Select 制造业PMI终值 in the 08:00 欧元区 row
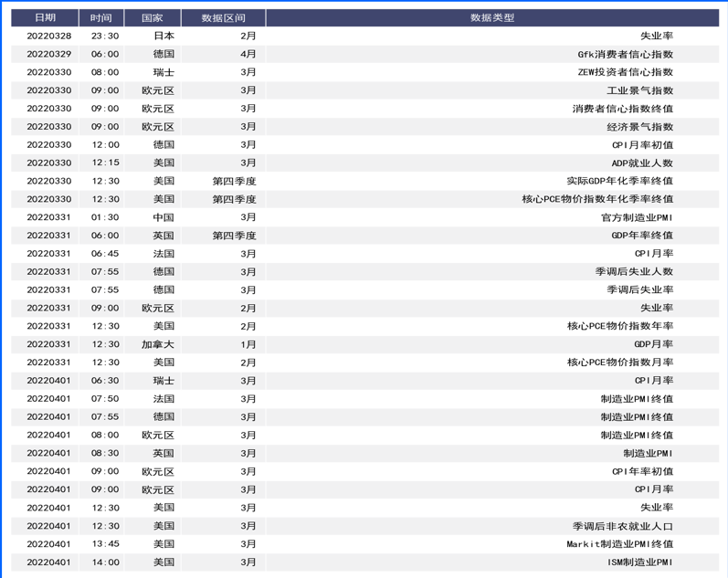 point(637,435)
